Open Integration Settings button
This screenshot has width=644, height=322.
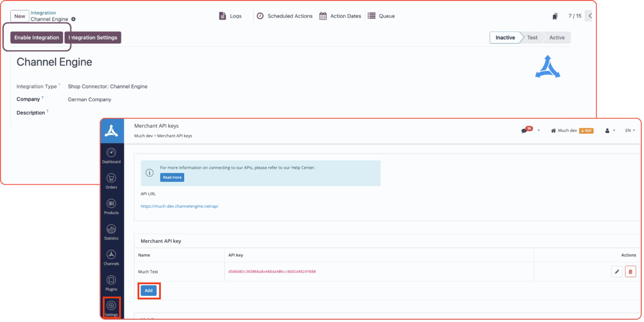point(93,38)
